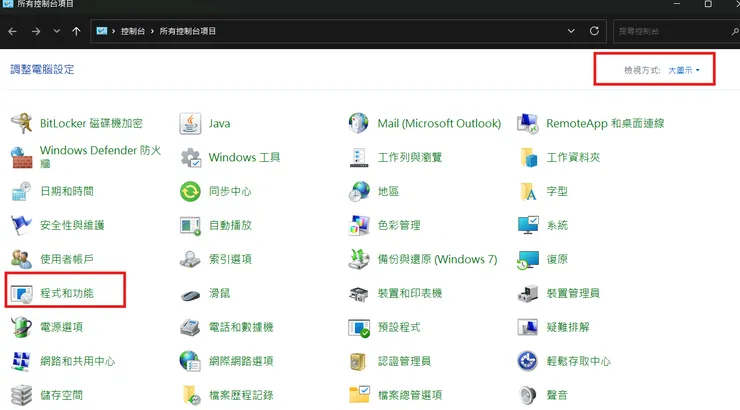The height and width of the screenshot is (410, 740).
Task: Maximize the control panel window
Action: click(x=708, y=4)
